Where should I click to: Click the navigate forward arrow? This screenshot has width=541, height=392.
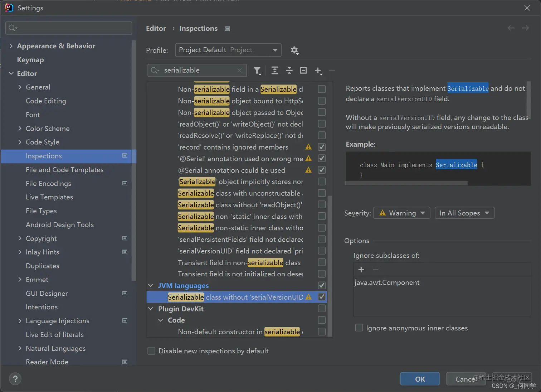coord(525,28)
